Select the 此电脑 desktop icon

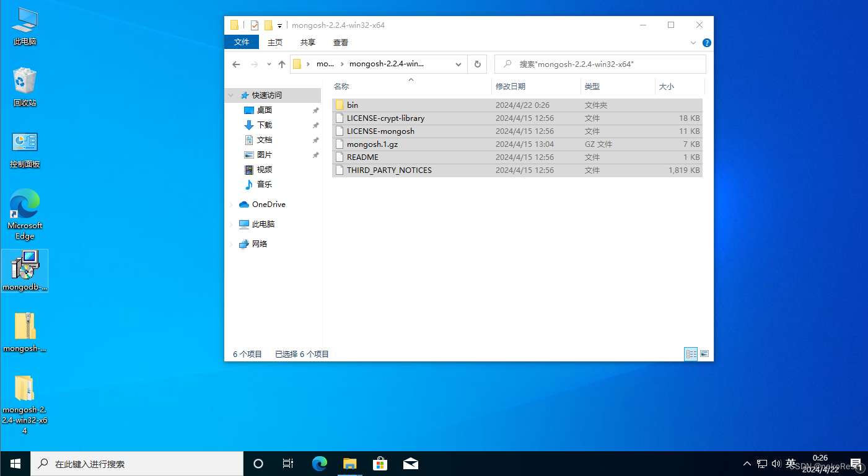coord(25,27)
